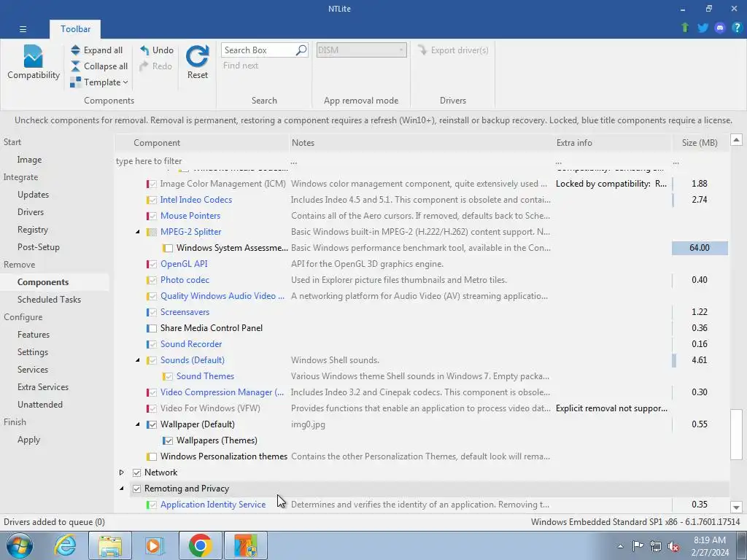Check the Share Media Control Panel box
Image resolution: width=747 pixels, height=560 pixels.
[x=152, y=328]
